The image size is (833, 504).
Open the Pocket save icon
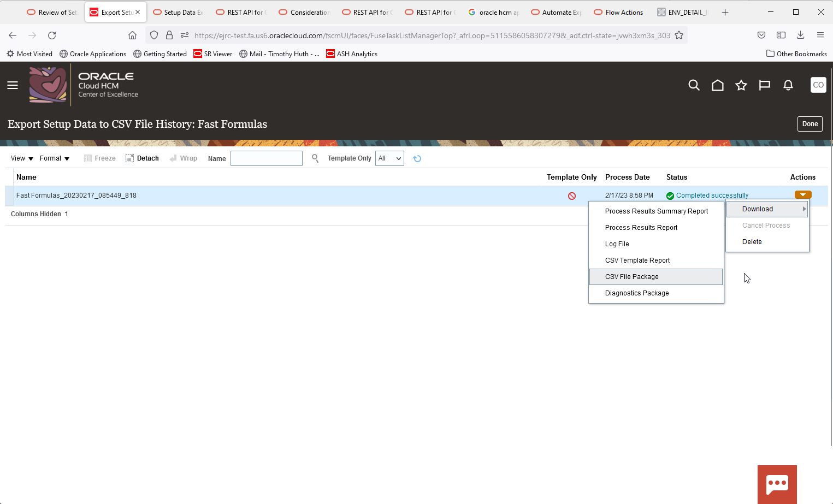click(x=761, y=35)
